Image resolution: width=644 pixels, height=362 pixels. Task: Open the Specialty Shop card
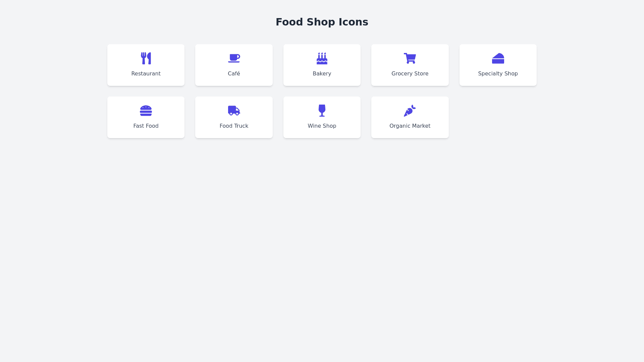(498, 65)
